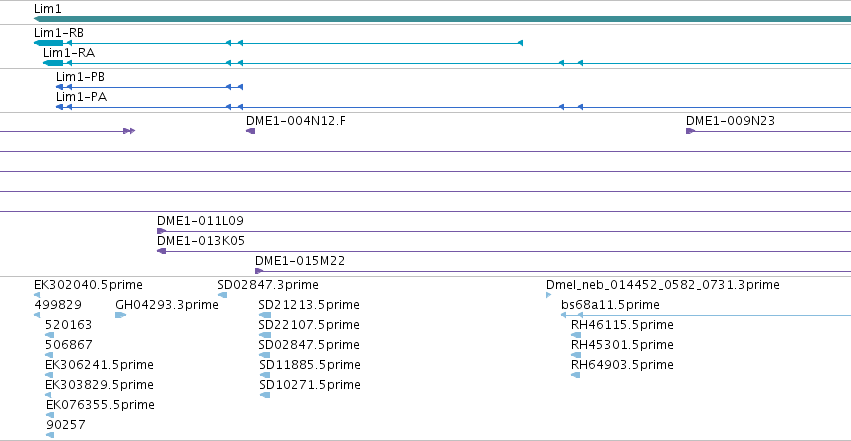Select the SD02847.5prime label
Viewport: 851px width, 441px height.
click(x=309, y=345)
